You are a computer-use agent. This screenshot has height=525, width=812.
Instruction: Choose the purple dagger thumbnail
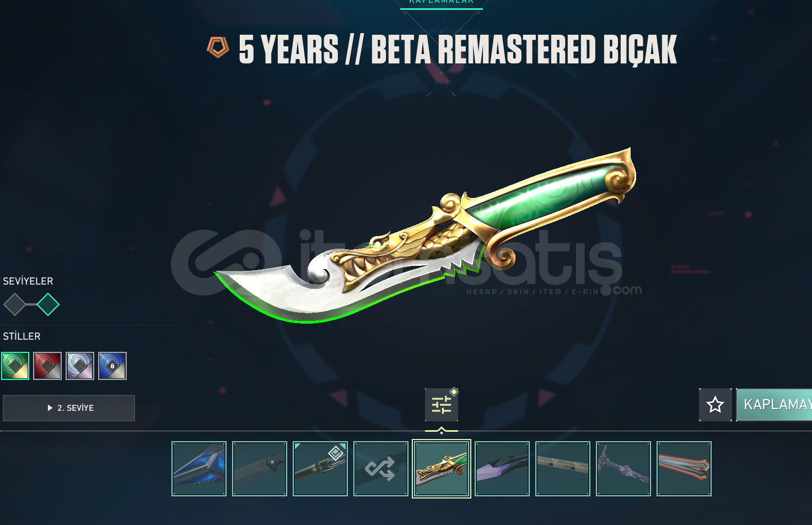click(x=502, y=469)
